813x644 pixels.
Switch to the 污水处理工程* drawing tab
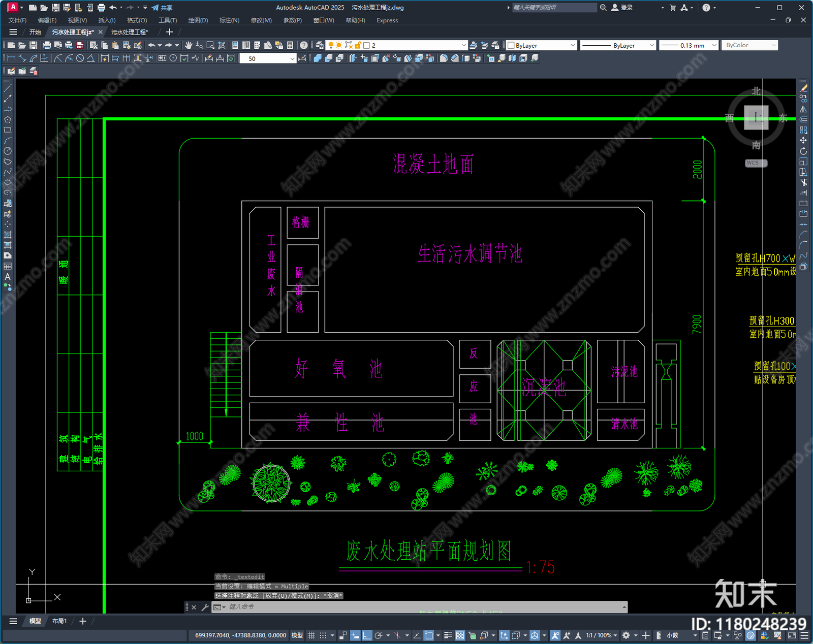(x=130, y=32)
